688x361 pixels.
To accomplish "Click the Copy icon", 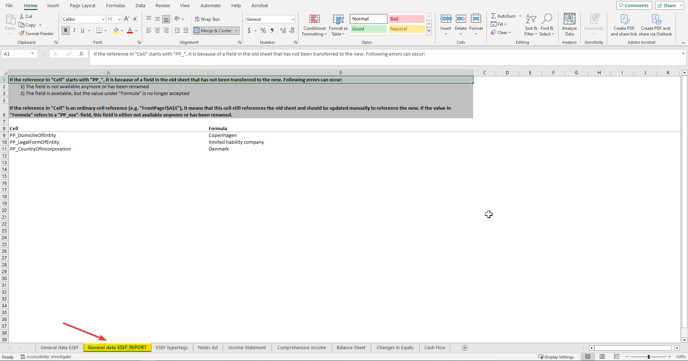I will point(22,25).
